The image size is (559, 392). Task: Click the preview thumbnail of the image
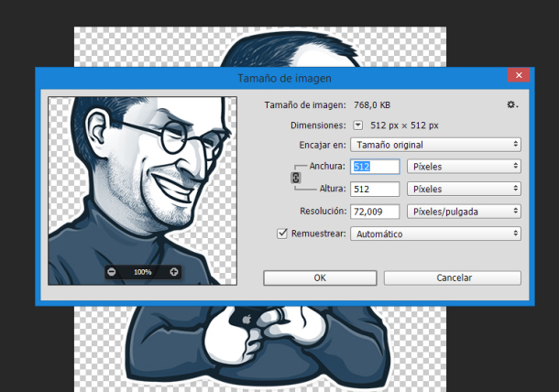click(x=142, y=191)
